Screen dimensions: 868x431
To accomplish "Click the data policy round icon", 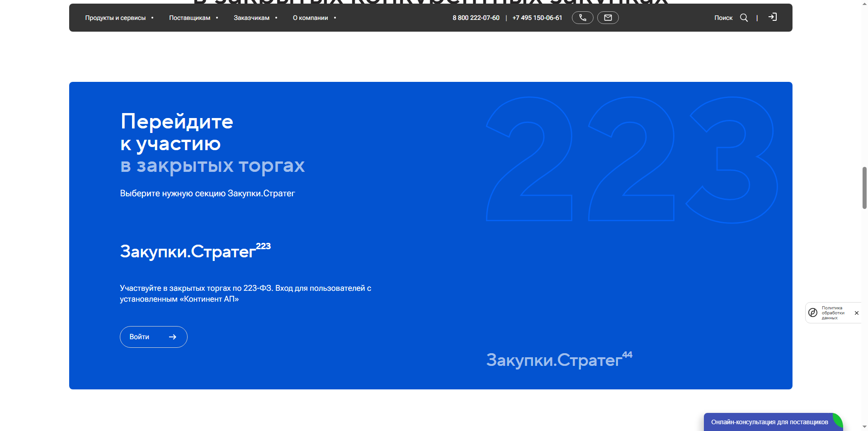I will point(813,313).
